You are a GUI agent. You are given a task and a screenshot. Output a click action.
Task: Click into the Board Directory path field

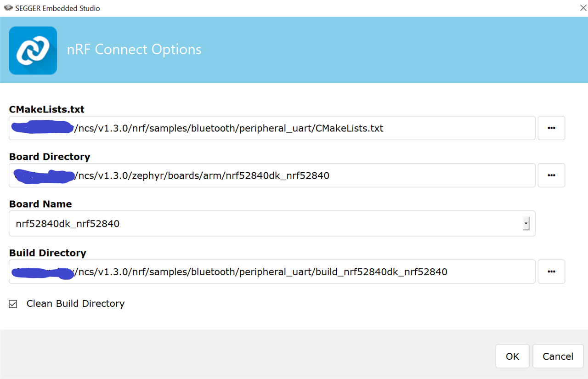[x=272, y=175]
